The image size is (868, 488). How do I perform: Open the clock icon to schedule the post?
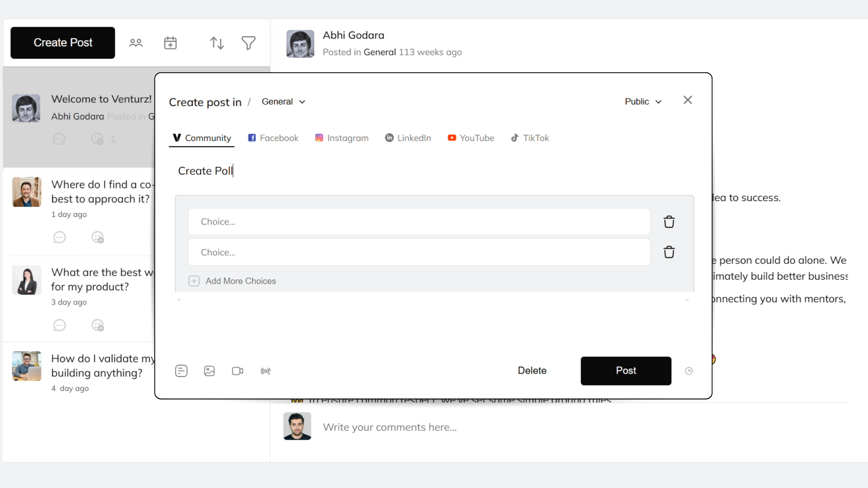point(689,371)
